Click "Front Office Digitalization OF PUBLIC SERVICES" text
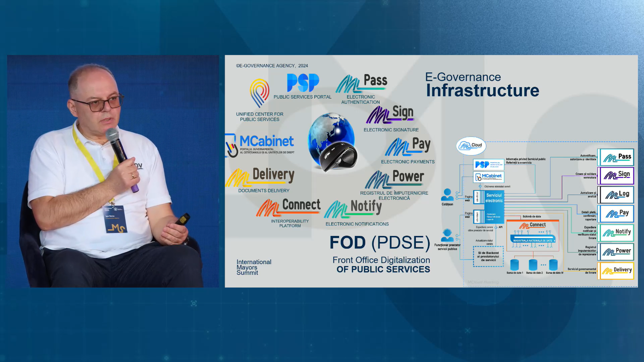Viewport: 644px width, 362px height. (381, 265)
